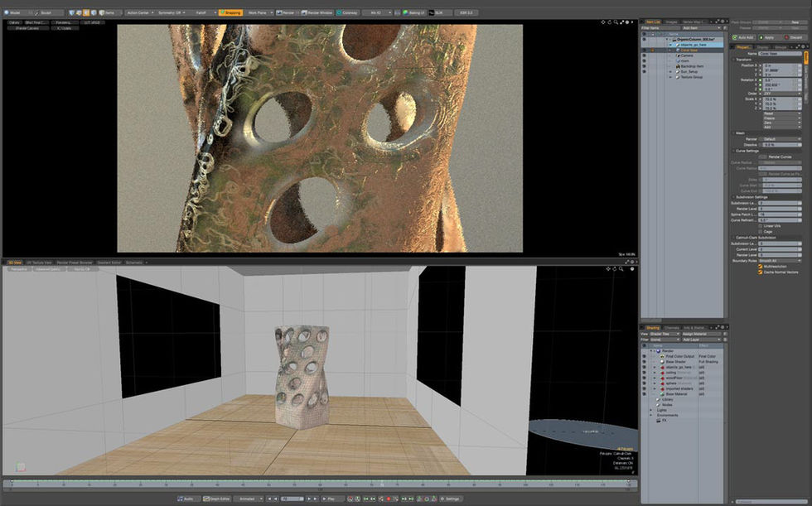Open the Symmetry dropdown in the toolbar
The width and height of the screenshot is (812, 506).
click(172, 12)
